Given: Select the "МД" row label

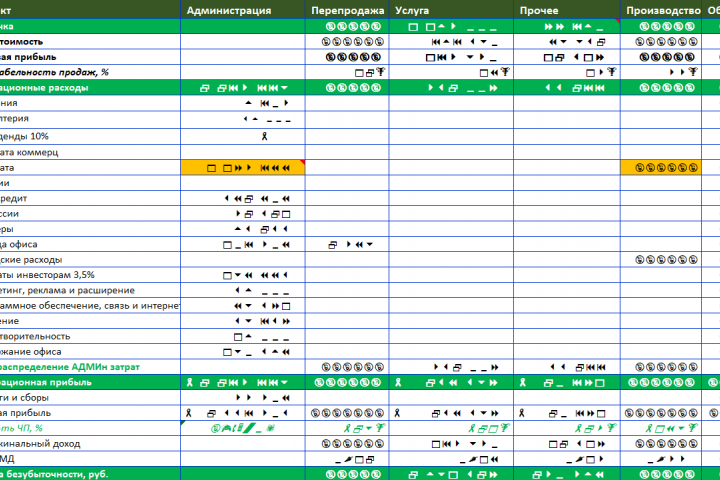Looking at the screenshot, I should [7, 459].
